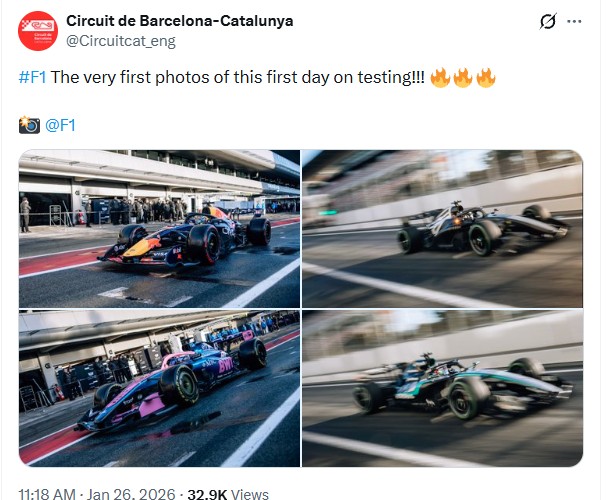Click the camera emoji before @F1
607x500 pixels.
click(x=30, y=125)
